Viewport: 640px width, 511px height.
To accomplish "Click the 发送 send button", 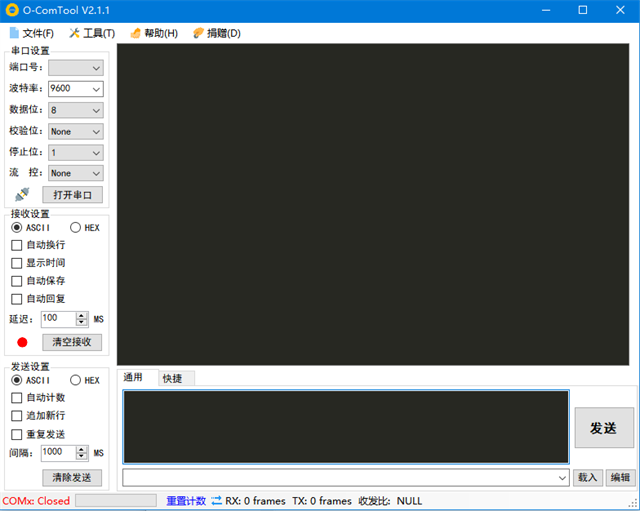I will coord(604,427).
